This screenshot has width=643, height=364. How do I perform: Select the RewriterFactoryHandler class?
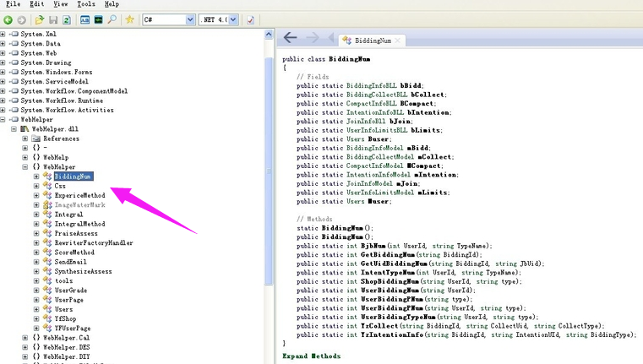(93, 242)
